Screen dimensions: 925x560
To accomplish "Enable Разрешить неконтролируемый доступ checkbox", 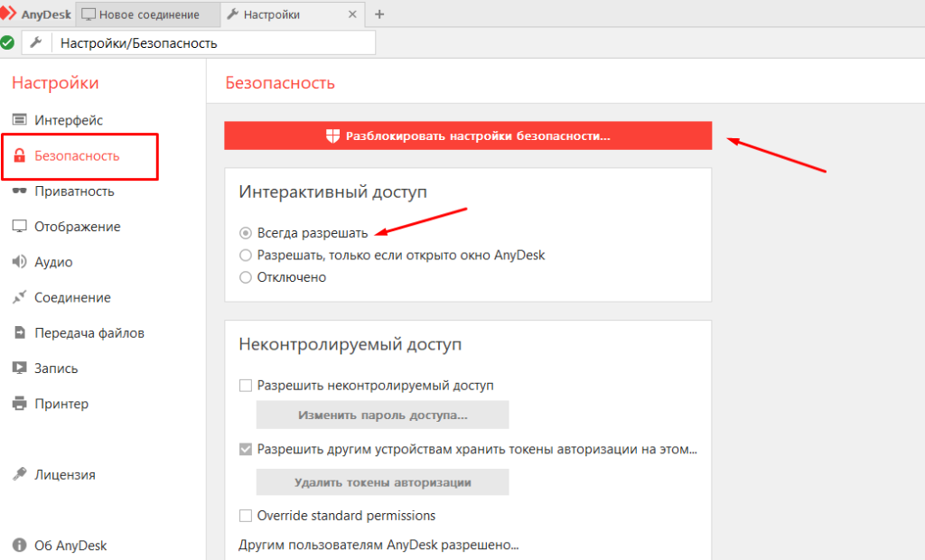I will point(246,386).
